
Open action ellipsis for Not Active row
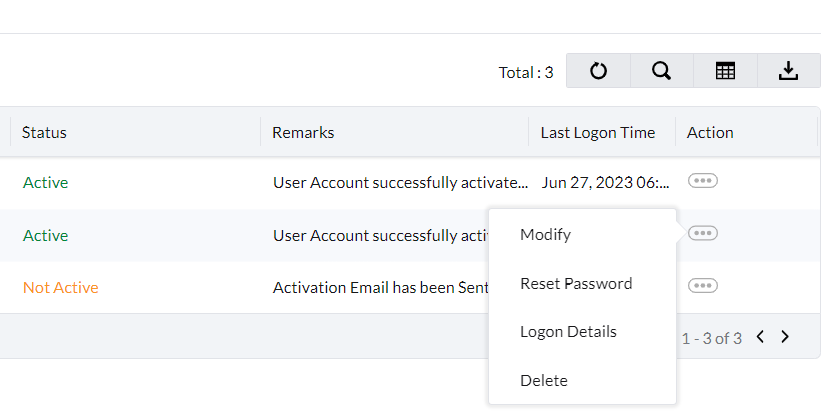[703, 286]
